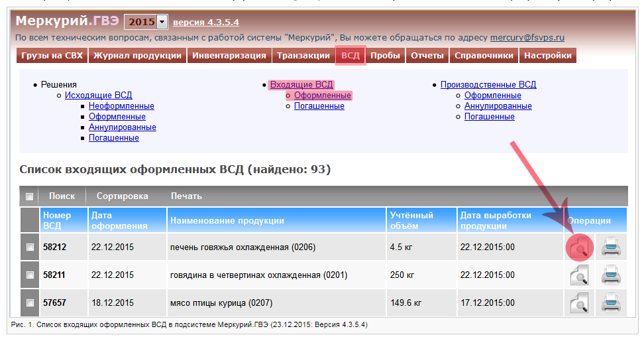Tick the checkbox for row 57657
The width and height of the screenshot is (644, 339).
pyautogui.click(x=30, y=303)
